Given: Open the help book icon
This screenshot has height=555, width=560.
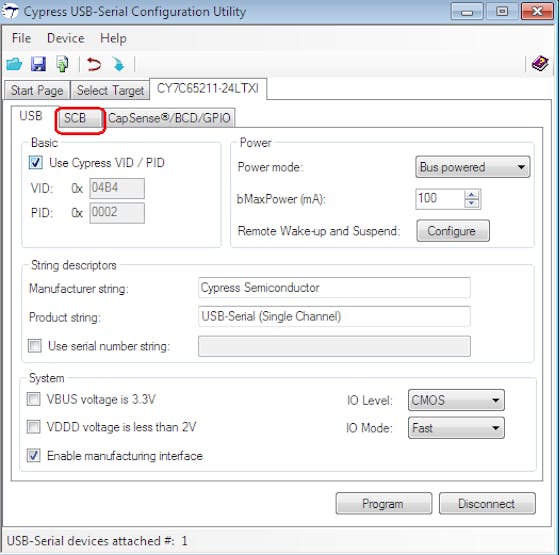Looking at the screenshot, I should (x=540, y=64).
